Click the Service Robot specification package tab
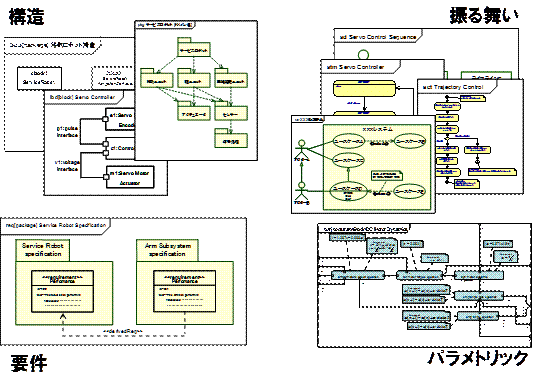 point(43,250)
